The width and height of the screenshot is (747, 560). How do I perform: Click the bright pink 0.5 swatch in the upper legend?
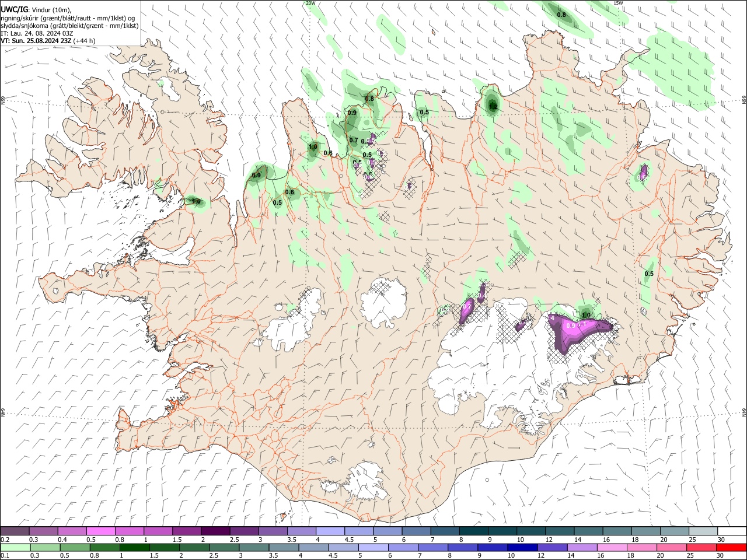pyautogui.click(x=101, y=531)
